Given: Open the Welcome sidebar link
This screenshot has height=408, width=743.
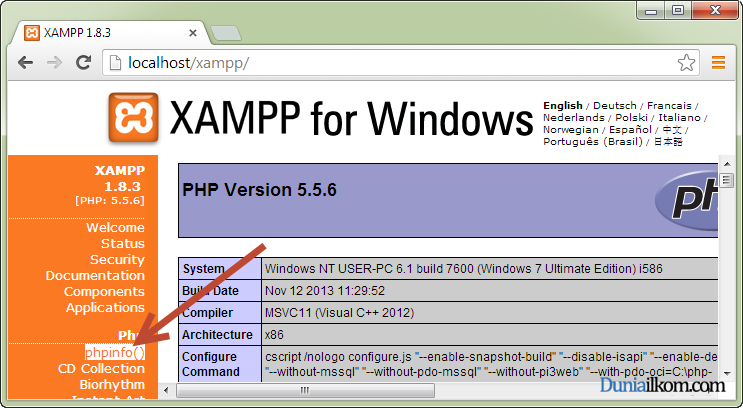Looking at the screenshot, I should (x=115, y=227).
